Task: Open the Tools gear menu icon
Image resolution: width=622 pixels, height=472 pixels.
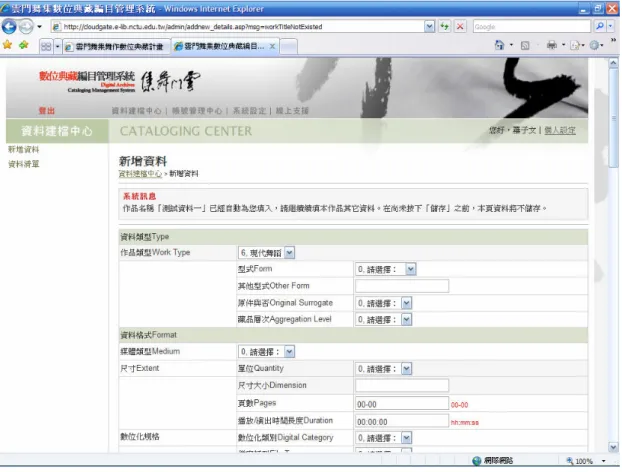Action: (594, 46)
